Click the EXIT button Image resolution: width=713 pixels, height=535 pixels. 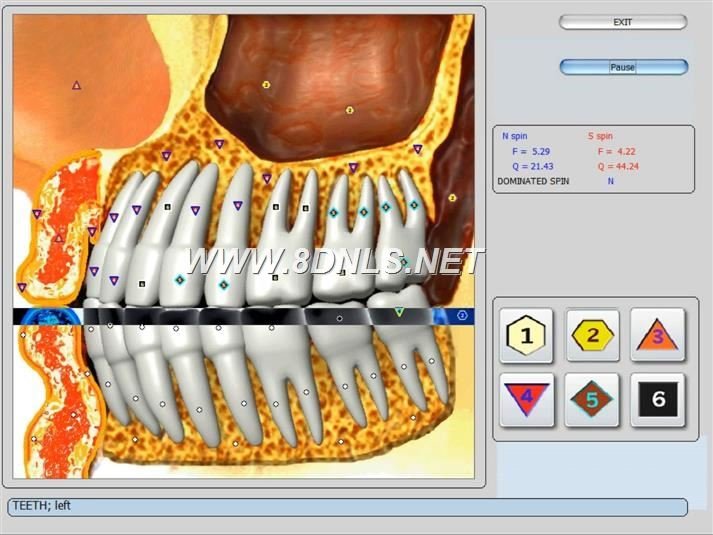click(622, 22)
